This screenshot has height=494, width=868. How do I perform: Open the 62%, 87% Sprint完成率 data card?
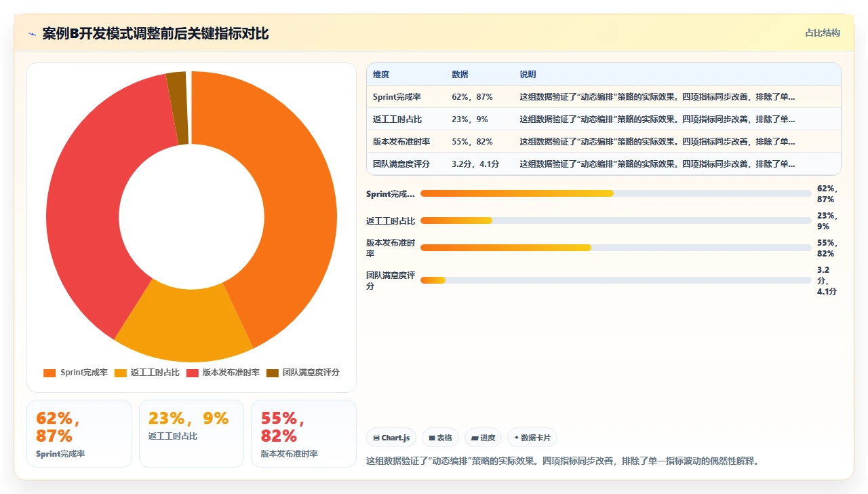(x=79, y=434)
